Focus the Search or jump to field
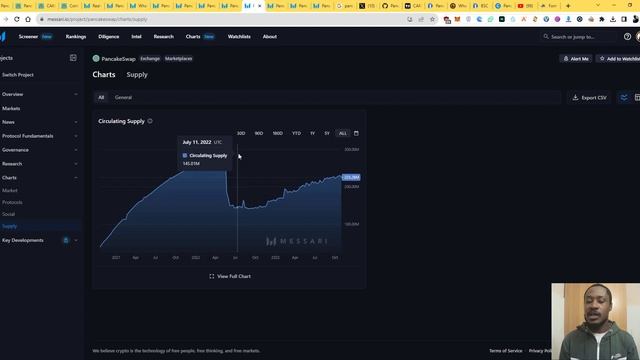 [x=579, y=37]
